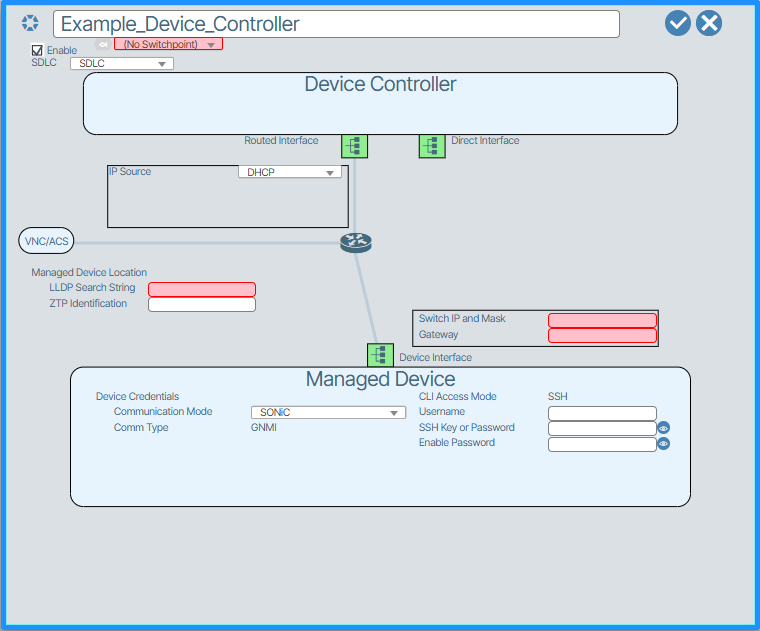
Task: Toggle the Enable checkbox
Action: [x=38, y=50]
